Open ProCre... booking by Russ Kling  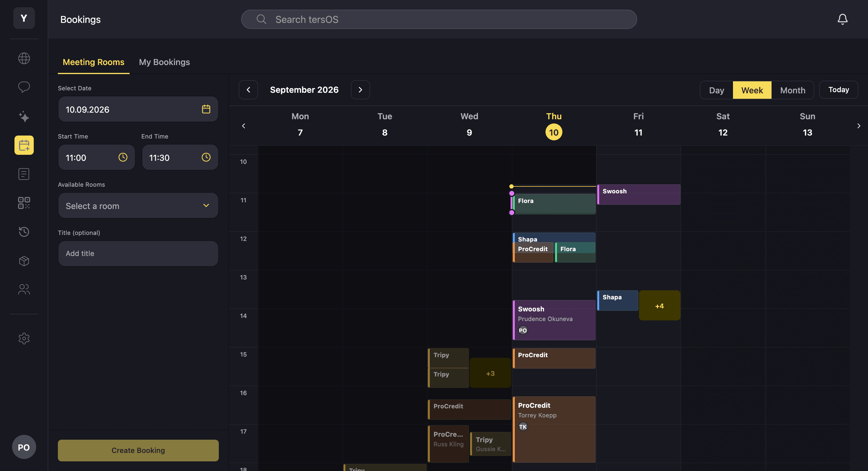coord(448,444)
